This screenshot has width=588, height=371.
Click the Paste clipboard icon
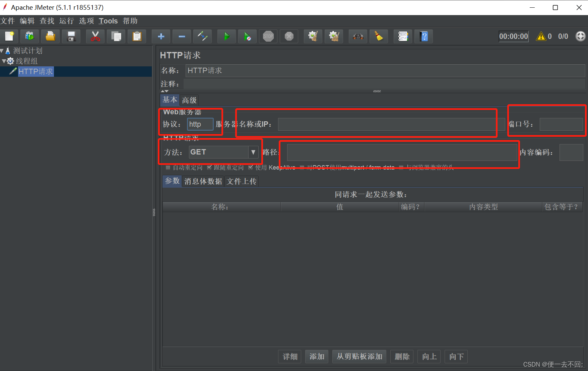tap(137, 36)
